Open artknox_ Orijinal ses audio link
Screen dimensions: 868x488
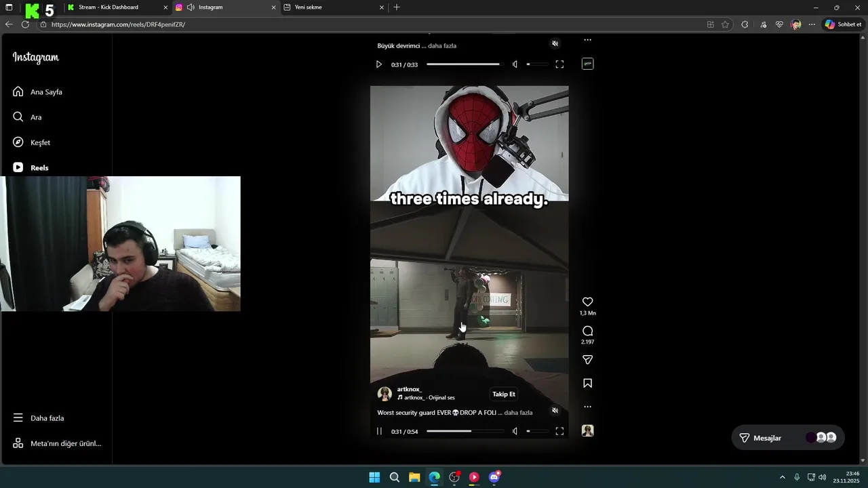click(426, 398)
